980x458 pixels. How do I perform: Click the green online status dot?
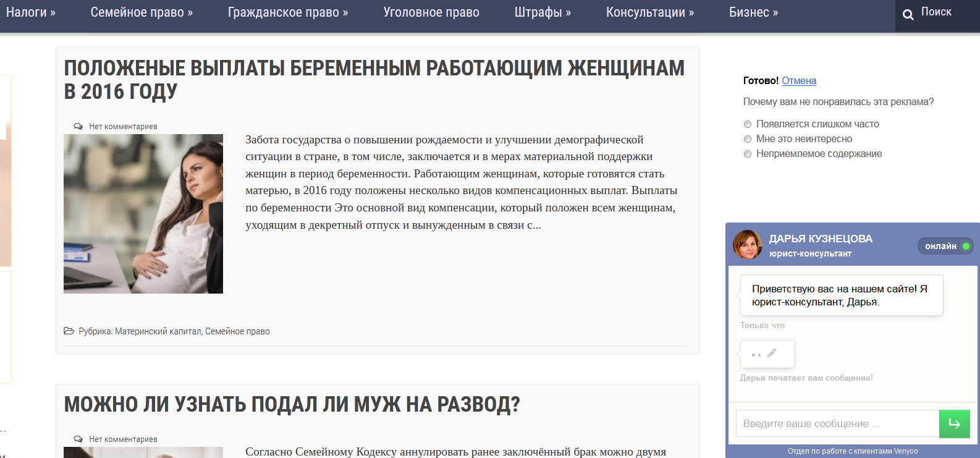[966, 246]
